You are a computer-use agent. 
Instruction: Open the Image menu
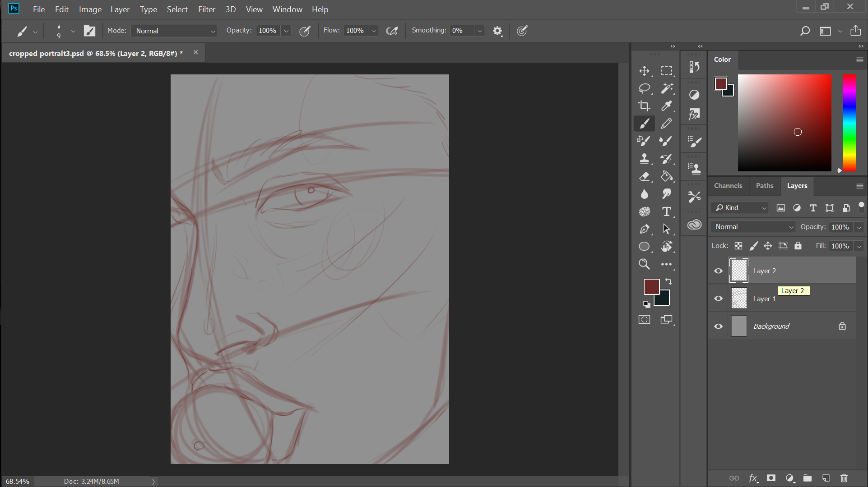(90, 9)
